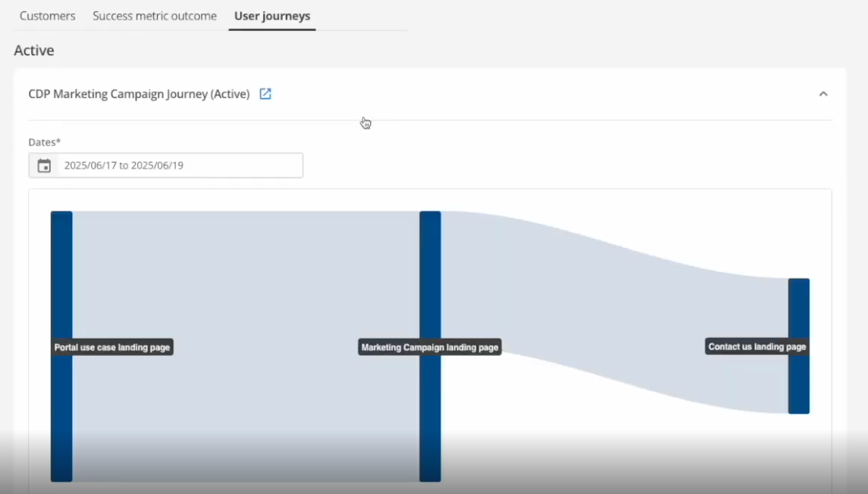This screenshot has width=868, height=494.
Task: Open the User journeys tab
Action: [x=272, y=16]
